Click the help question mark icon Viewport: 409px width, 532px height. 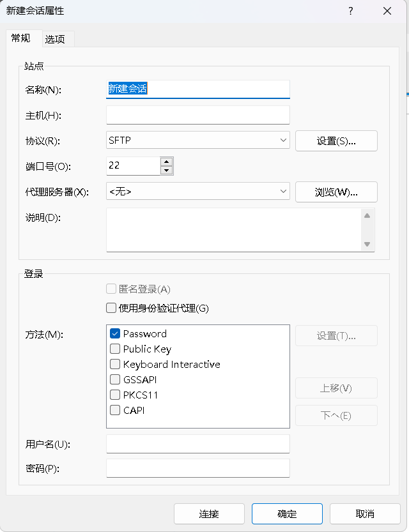coord(350,11)
